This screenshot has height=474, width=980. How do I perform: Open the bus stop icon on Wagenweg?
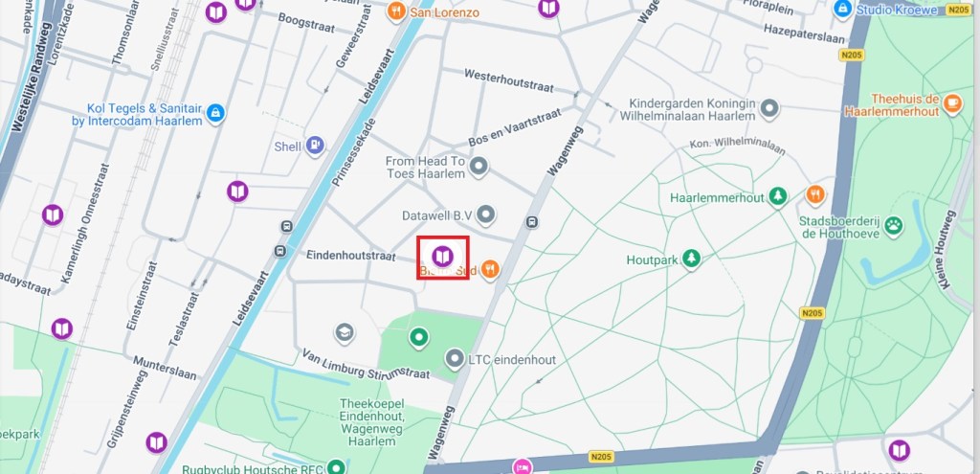click(532, 222)
